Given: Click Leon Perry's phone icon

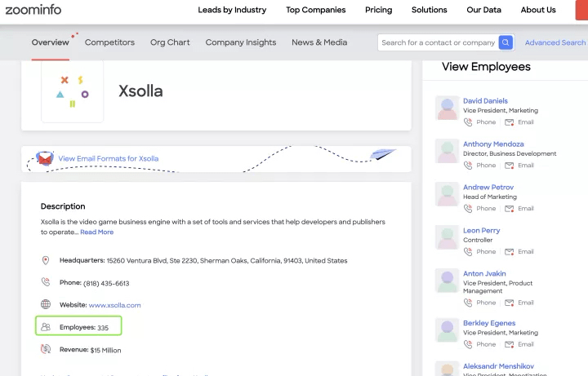Looking at the screenshot, I should click(468, 252).
